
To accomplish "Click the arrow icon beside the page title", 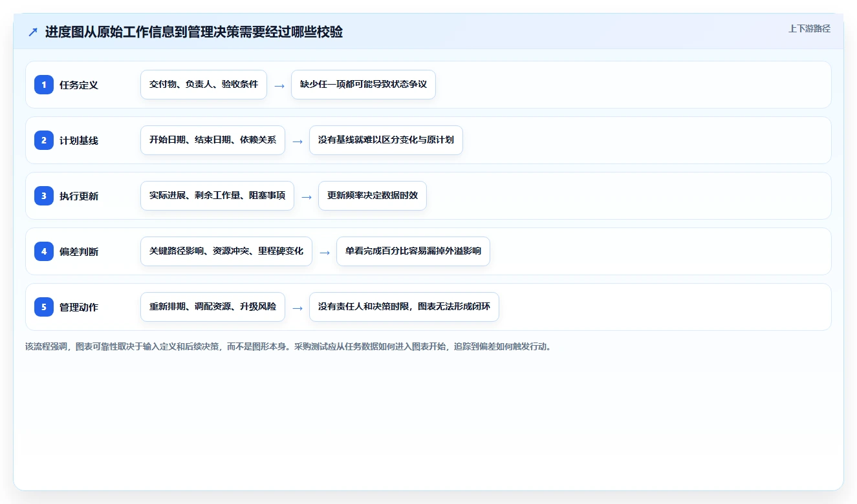I will pyautogui.click(x=33, y=32).
